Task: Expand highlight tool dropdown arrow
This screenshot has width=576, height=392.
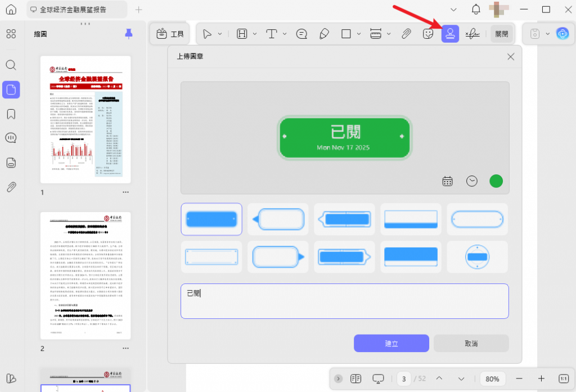Action: coord(255,34)
